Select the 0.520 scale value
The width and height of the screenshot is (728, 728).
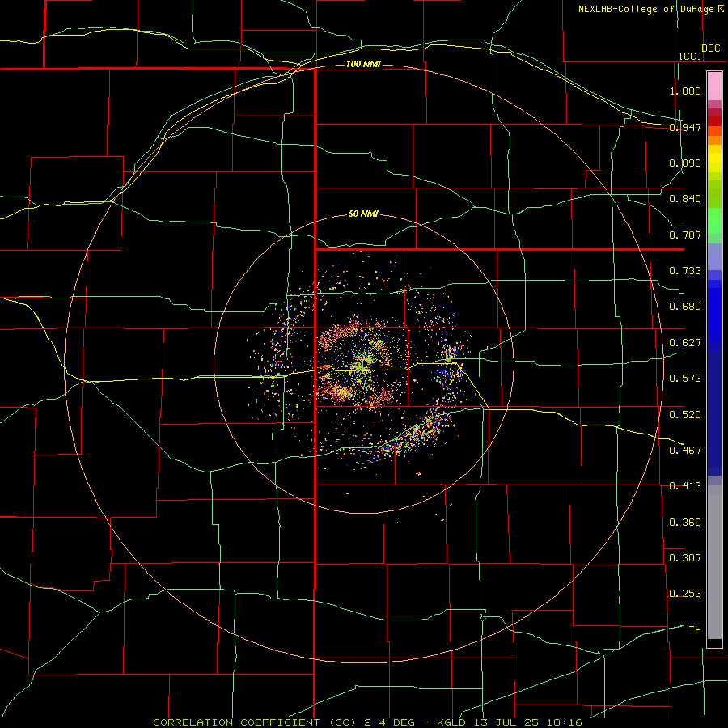click(x=685, y=415)
